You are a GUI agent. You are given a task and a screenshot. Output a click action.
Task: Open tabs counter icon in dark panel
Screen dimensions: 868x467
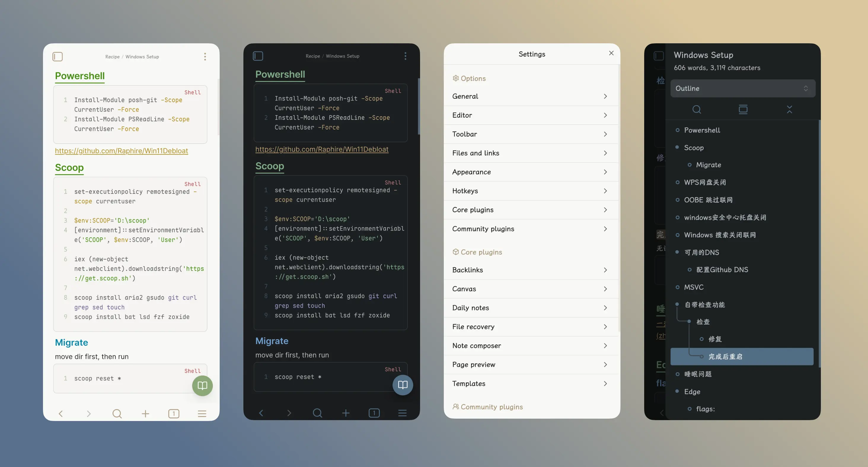pos(374,413)
